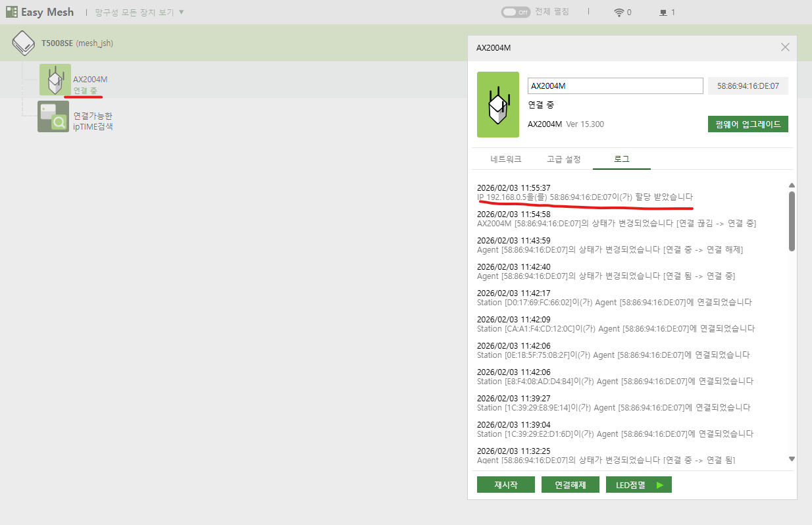Click 연결 중 status in detail panel
812x525 pixels.
[542, 105]
